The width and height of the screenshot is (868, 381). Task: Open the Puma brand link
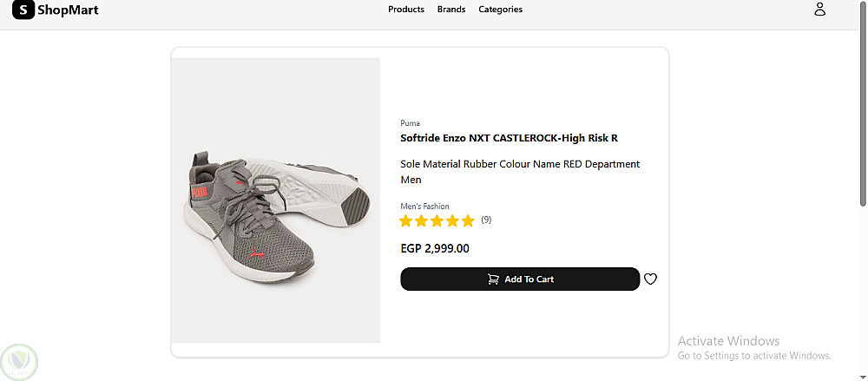[411, 123]
